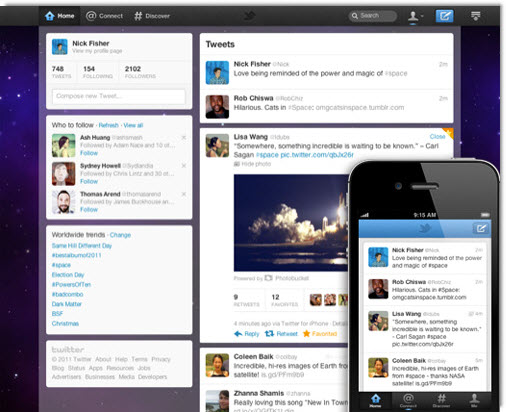
Task: Open View my profile page link
Action: [x=97, y=51]
